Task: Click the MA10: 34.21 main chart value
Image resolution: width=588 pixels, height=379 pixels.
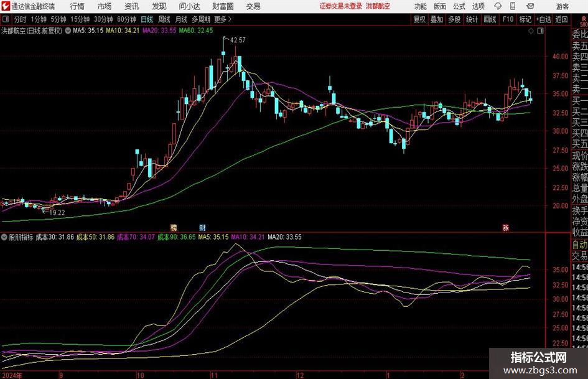Action: point(123,30)
